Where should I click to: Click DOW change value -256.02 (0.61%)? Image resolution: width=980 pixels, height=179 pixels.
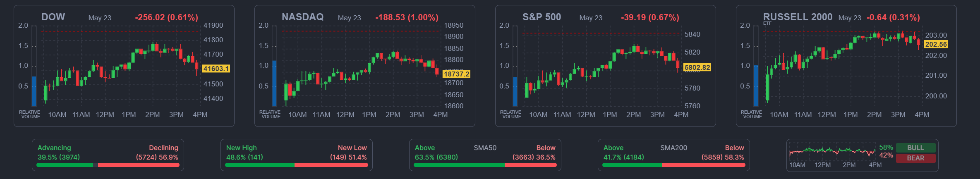click(166, 17)
